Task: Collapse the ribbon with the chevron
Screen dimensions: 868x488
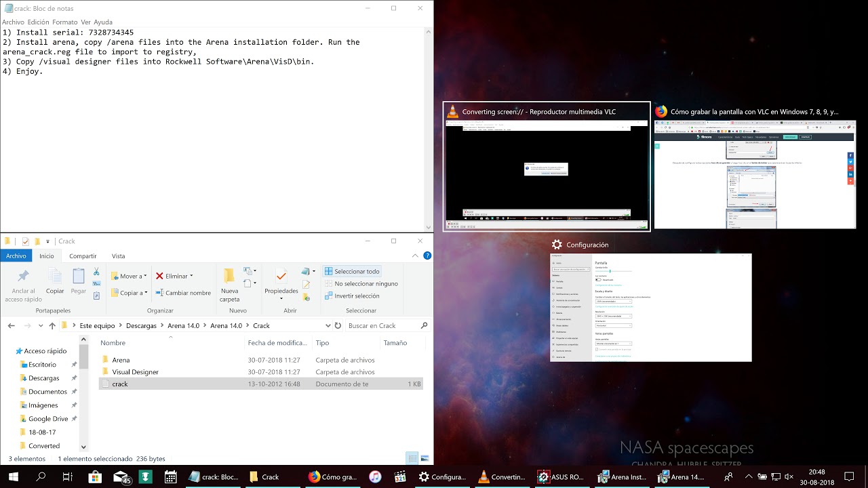Action: 415,256
